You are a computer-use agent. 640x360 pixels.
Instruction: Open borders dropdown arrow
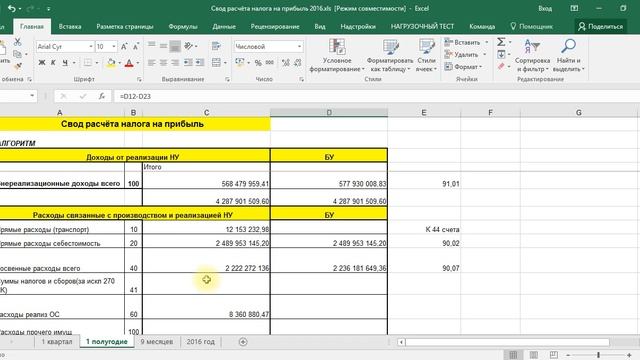coord(97,63)
